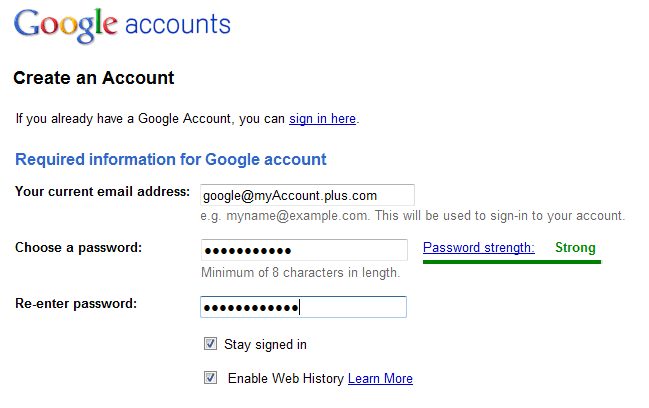This screenshot has height=408, width=649.
Task: Click the "Your current email address" label
Action: [x=102, y=191]
